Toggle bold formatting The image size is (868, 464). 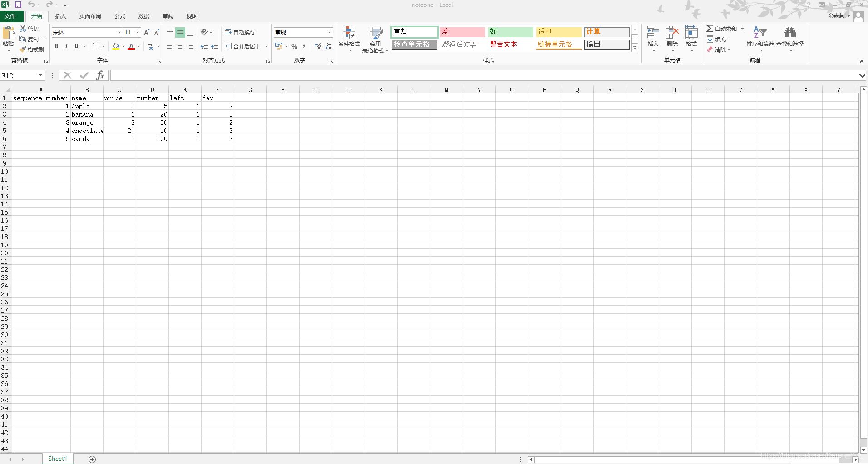click(x=56, y=46)
